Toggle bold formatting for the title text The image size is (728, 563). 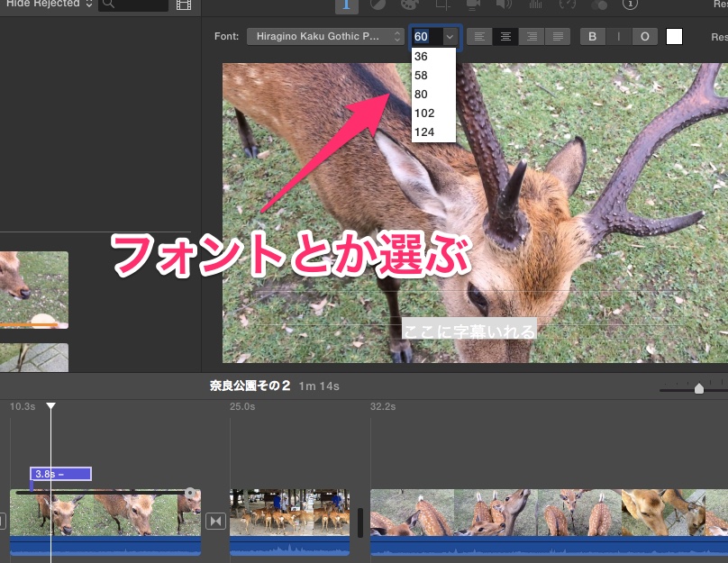click(x=592, y=37)
